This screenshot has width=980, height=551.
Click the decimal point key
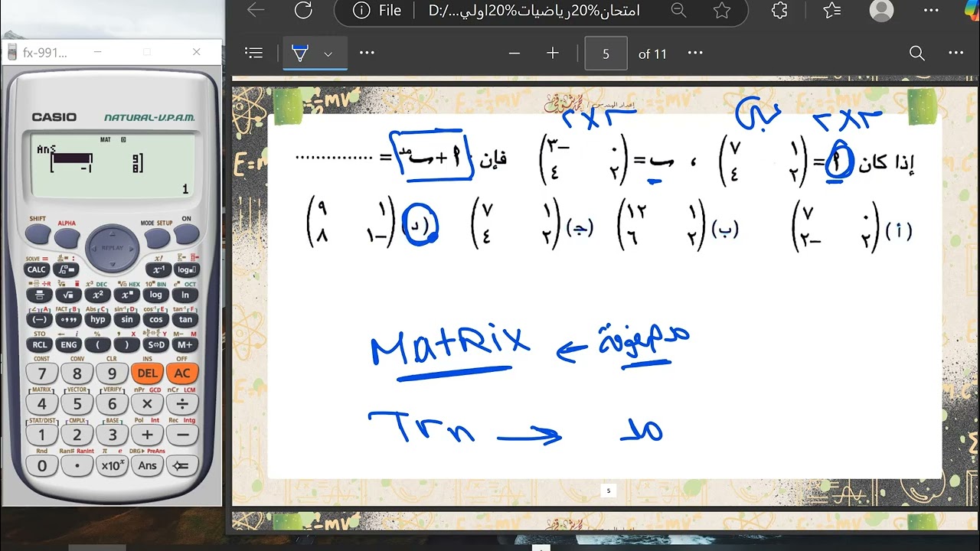77,465
